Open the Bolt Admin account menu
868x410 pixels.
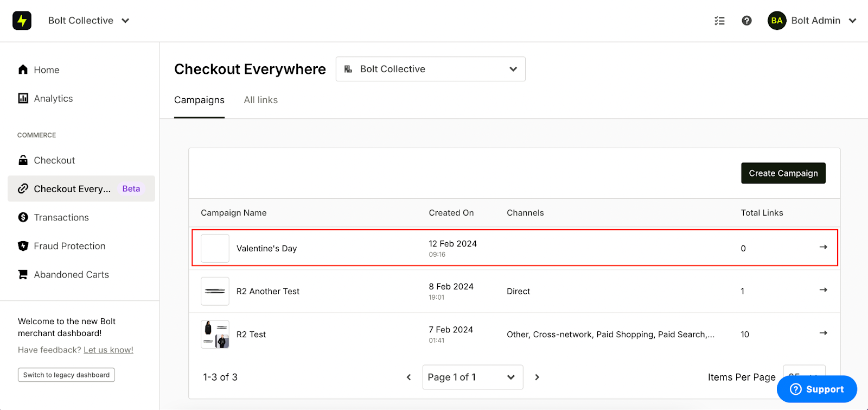(812, 21)
